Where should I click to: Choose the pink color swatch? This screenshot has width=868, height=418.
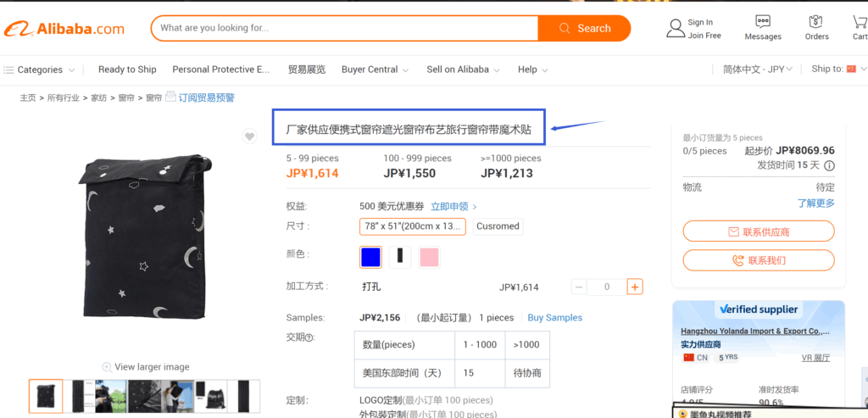(429, 258)
